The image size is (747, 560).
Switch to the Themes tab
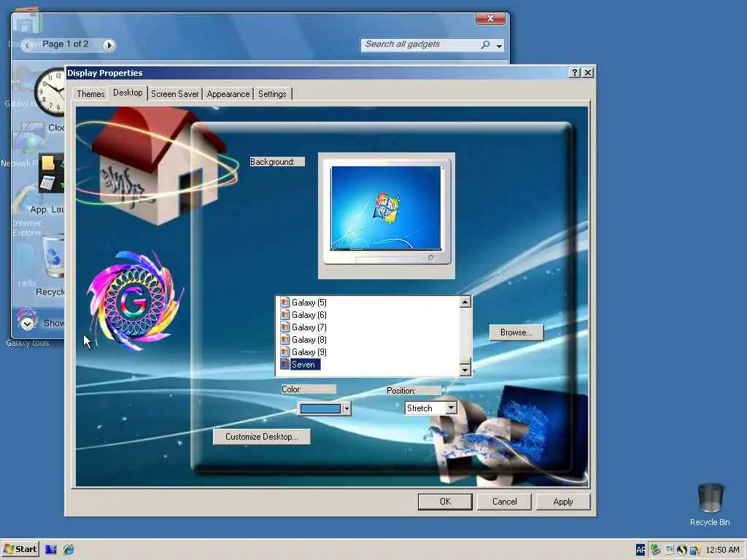click(90, 94)
